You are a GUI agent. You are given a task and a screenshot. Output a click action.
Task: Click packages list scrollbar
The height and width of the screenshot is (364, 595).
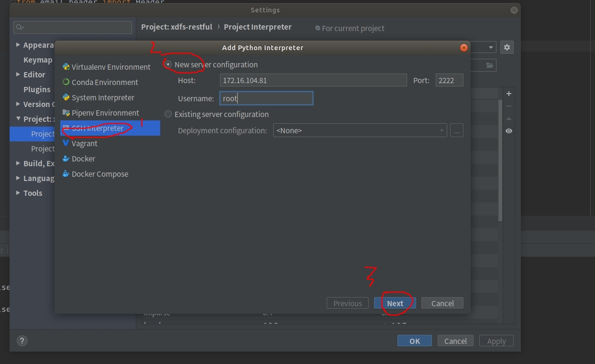[500, 160]
